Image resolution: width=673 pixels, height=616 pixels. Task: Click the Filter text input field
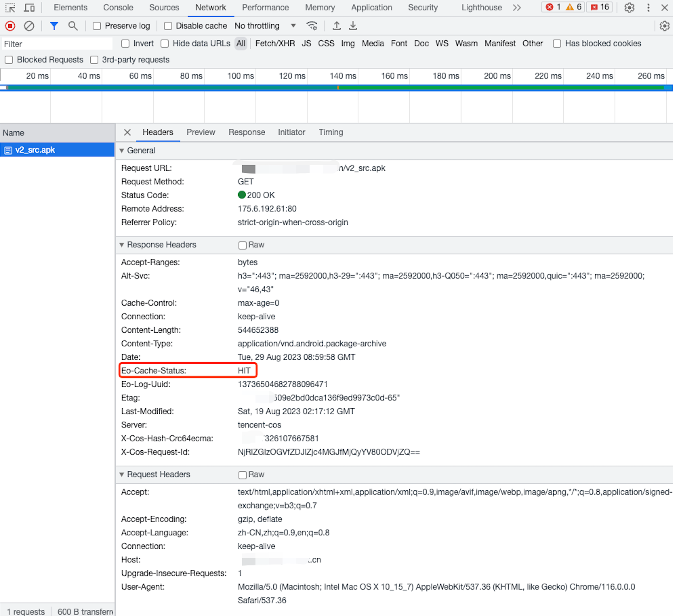tap(57, 44)
